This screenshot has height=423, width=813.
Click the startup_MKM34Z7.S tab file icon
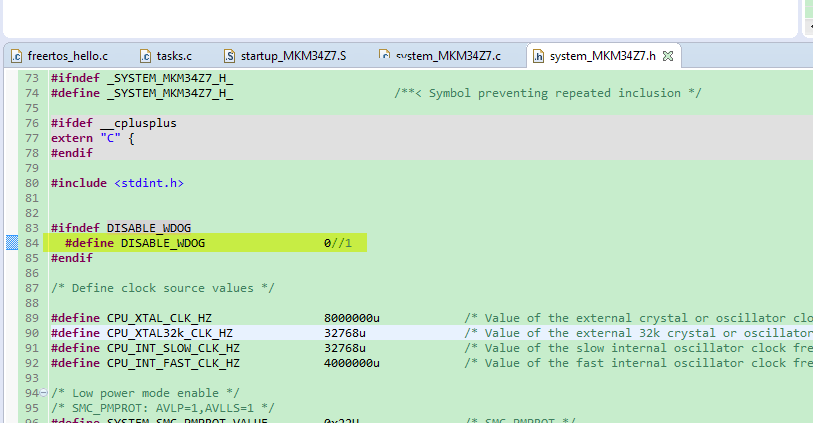tap(230, 56)
